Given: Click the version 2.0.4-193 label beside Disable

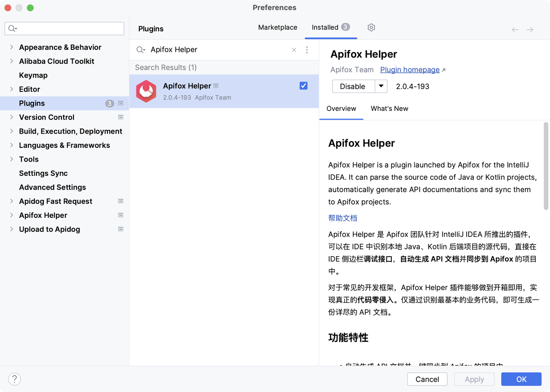Looking at the screenshot, I should (412, 86).
